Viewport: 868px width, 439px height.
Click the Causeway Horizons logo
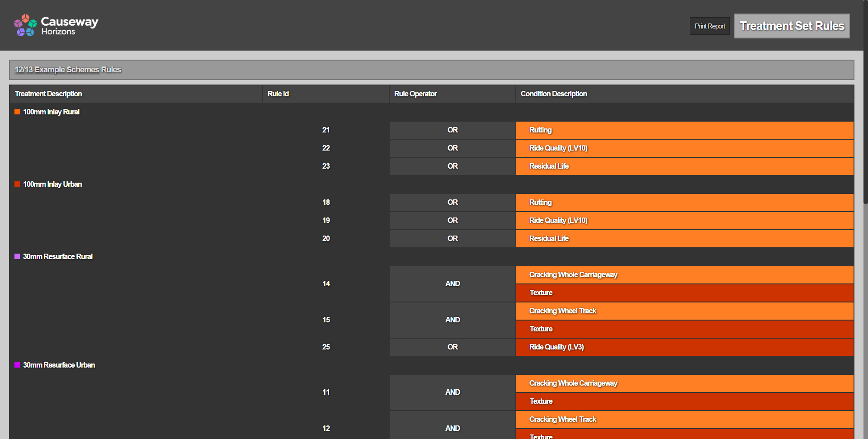point(56,25)
